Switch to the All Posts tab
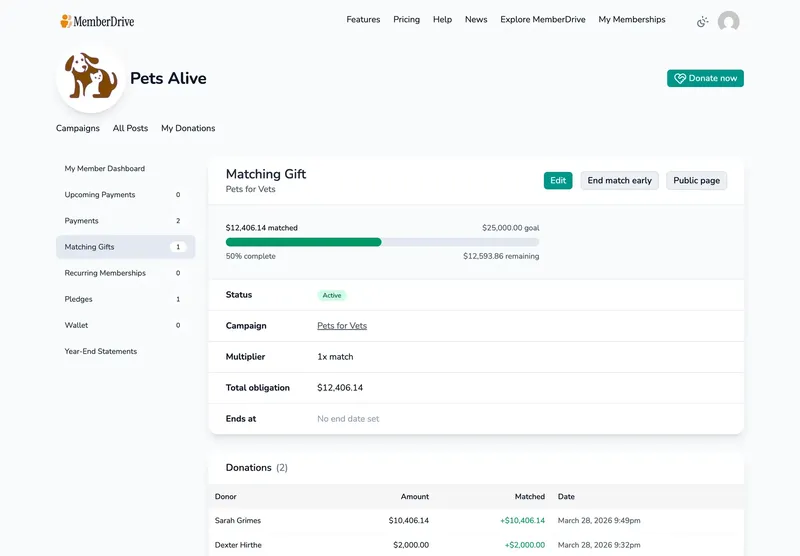 click(130, 128)
